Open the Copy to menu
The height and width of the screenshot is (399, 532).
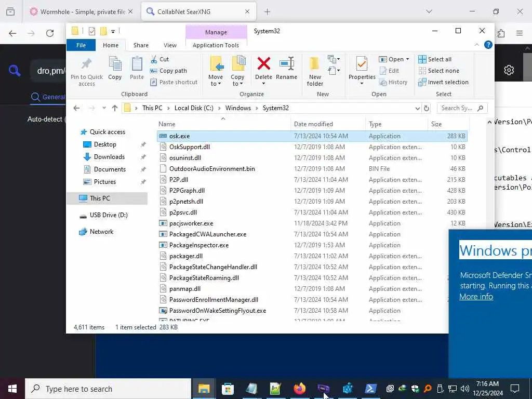(x=237, y=71)
